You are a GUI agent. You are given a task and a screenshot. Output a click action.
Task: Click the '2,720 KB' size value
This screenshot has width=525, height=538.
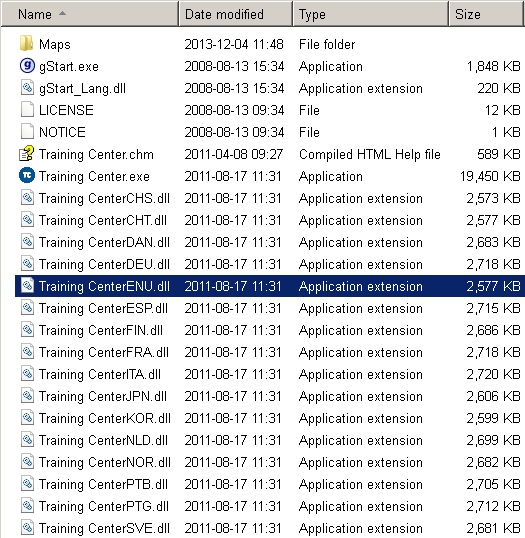(x=494, y=374)
